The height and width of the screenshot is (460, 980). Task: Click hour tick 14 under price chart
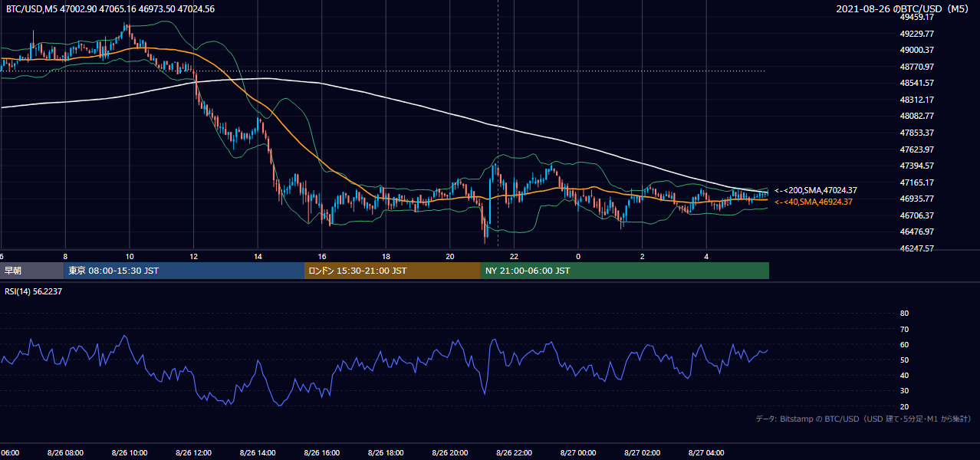click(x=257, y=257)
